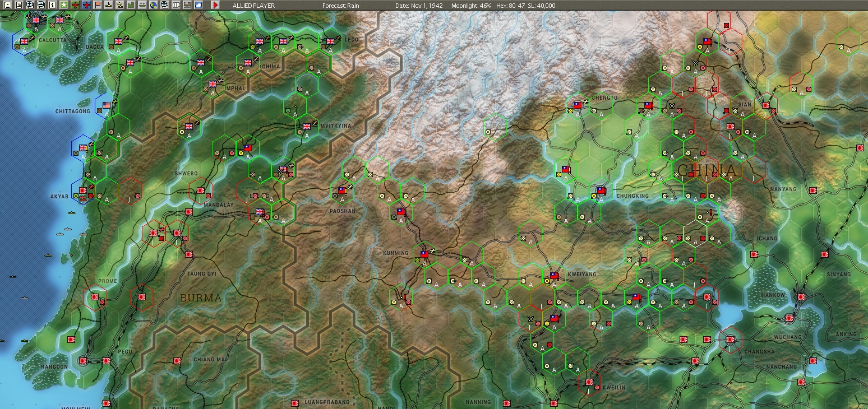Viewport: 868px width, 409px height.
Task: Click the green factory industry icon
Action: pyautogui.click(x=131, y=5)
